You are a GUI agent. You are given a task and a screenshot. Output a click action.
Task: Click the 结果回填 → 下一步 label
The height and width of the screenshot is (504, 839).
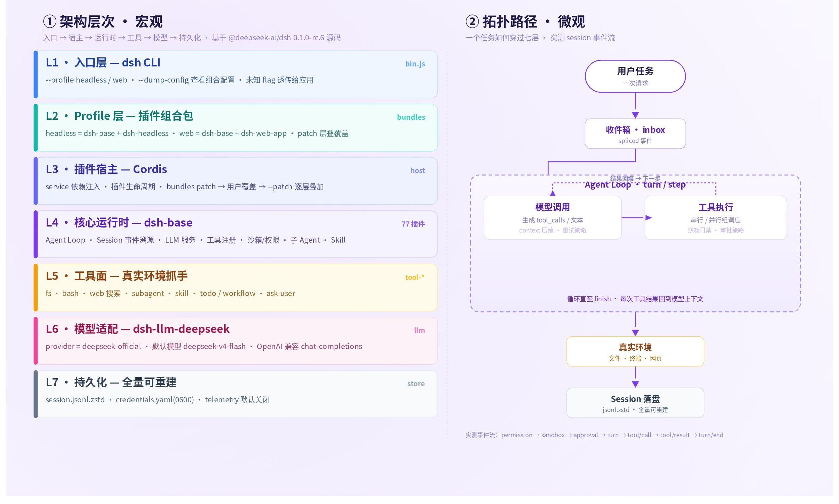(x=635, y=178)
